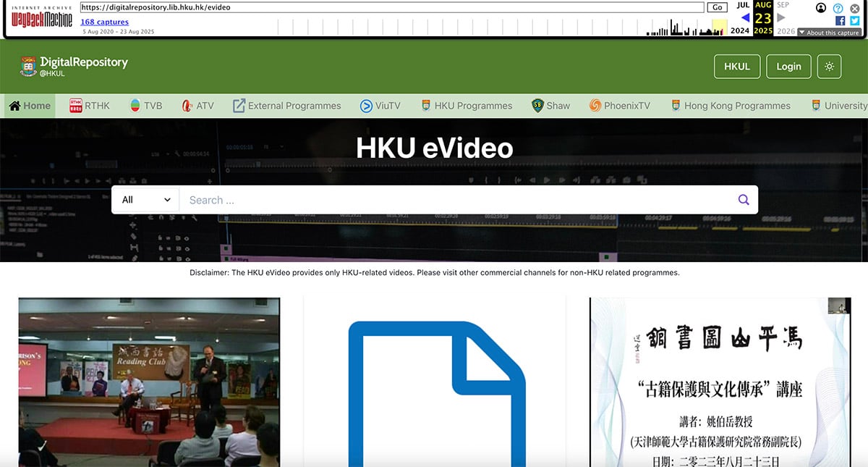Open the Reading Club video thumbnail
The image size is (868, 467).
tap(149, 382)
